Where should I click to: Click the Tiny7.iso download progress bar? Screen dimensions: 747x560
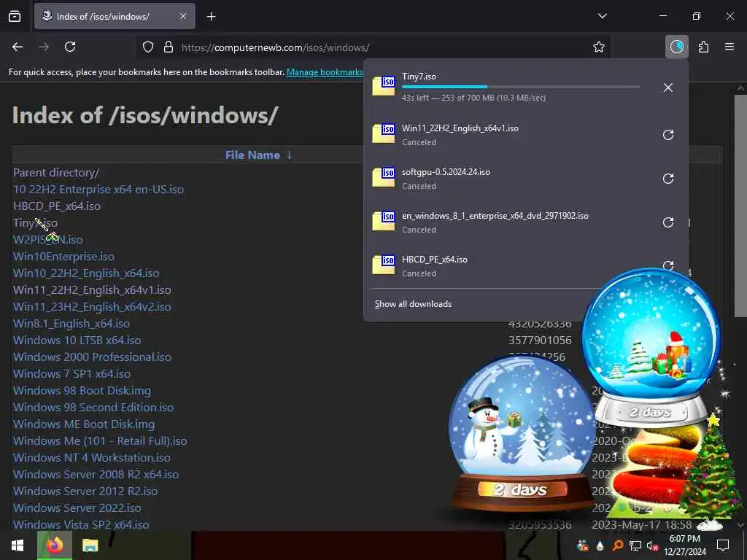tap(521, 87)
